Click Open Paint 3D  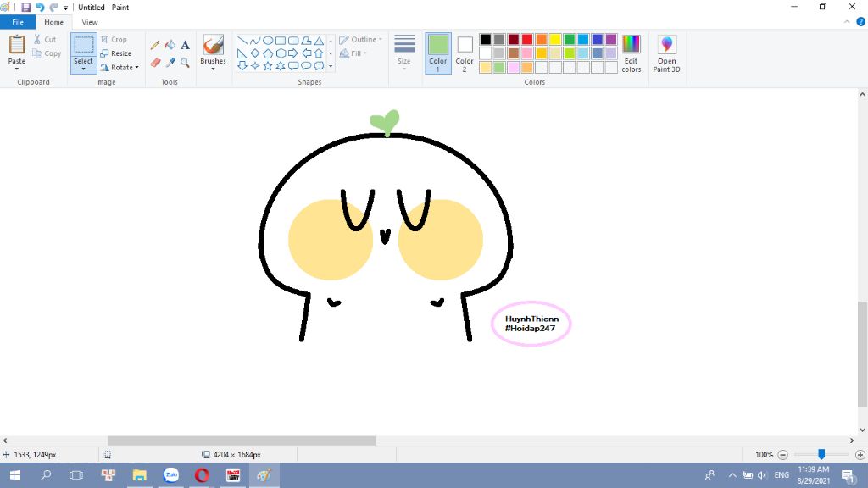click(x=666, y=53)
